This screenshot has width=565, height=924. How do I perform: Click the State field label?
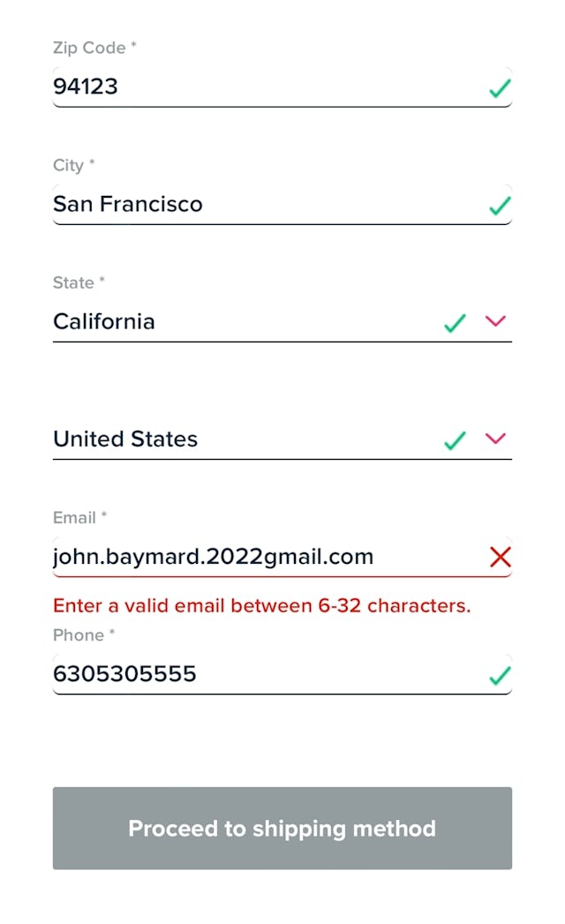78,282
